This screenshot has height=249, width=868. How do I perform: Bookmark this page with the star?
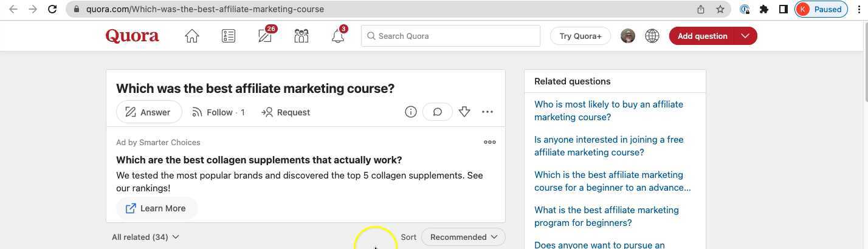click(x=720, y=9)
